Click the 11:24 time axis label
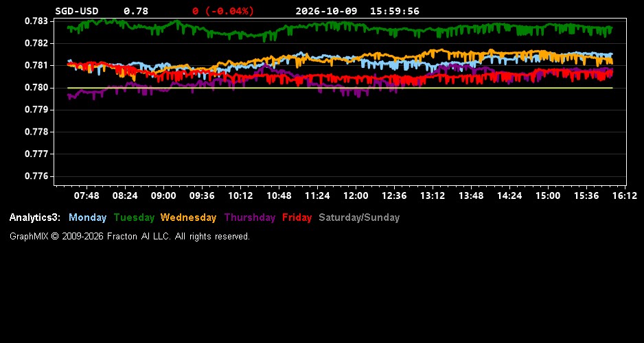Screen dimensions: 644x343 point(317,196)
